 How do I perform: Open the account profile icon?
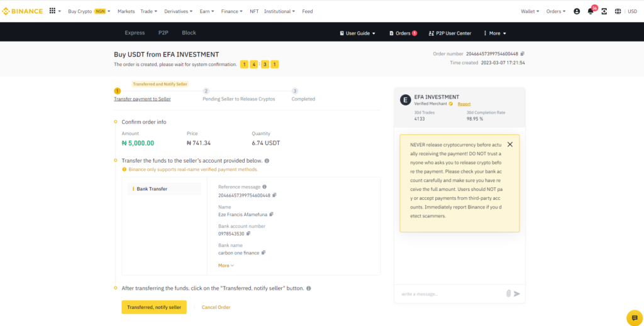pyautogui.click(x=577, y=11)
